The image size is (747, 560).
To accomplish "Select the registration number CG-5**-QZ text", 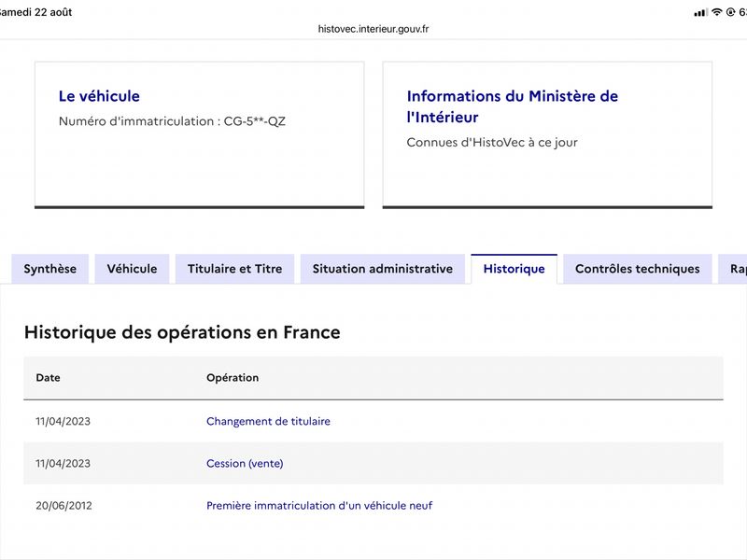I will [x=255, y=121].
